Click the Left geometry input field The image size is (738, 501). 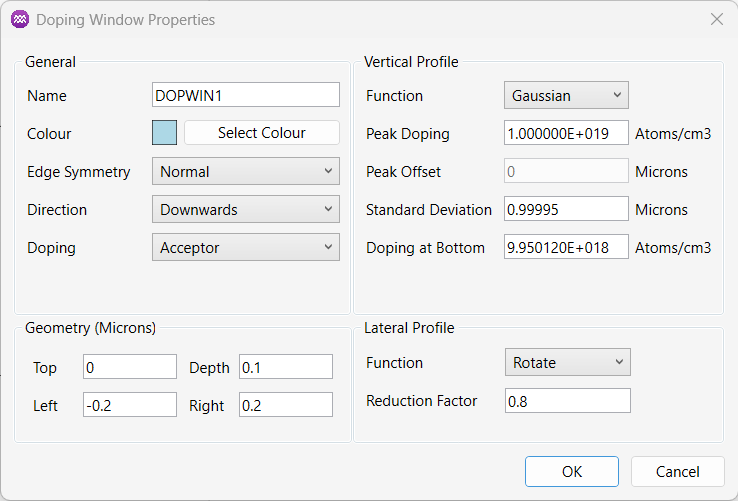coord(130,405)
